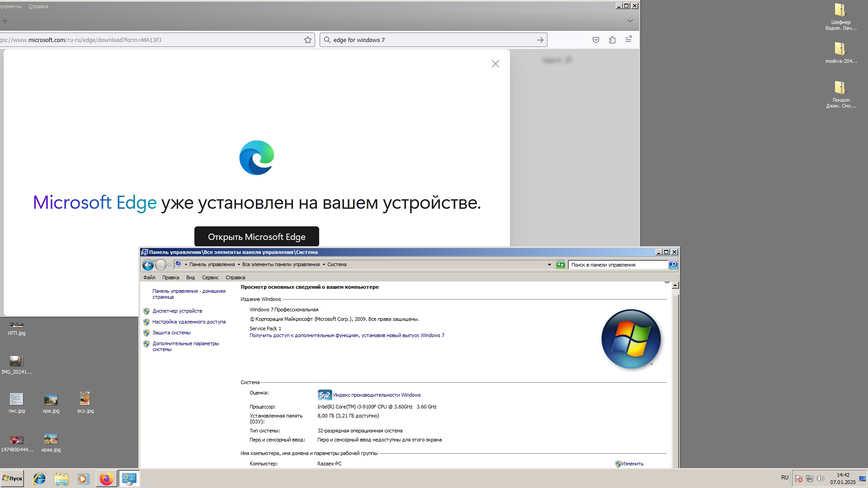Close the Edge download dialog with X
The width and height of the screenshot is (868, 488).
click(495, 64)
